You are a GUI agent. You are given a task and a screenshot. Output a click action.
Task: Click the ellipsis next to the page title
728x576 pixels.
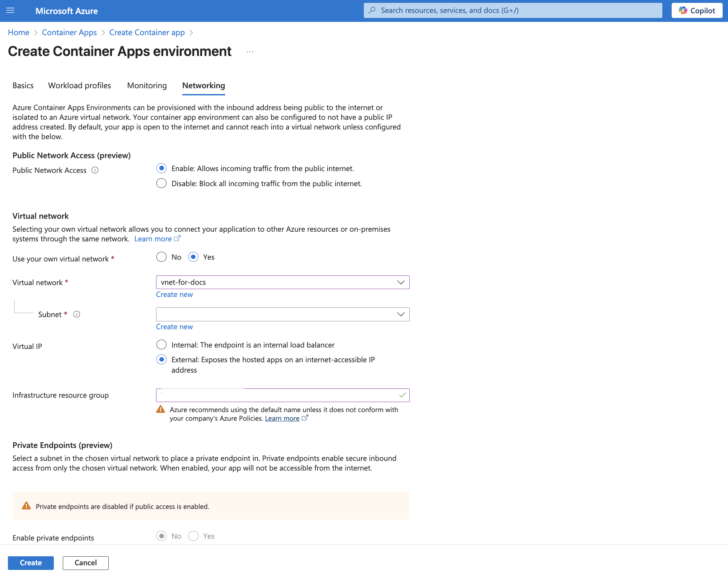click(x=249, y=51)
